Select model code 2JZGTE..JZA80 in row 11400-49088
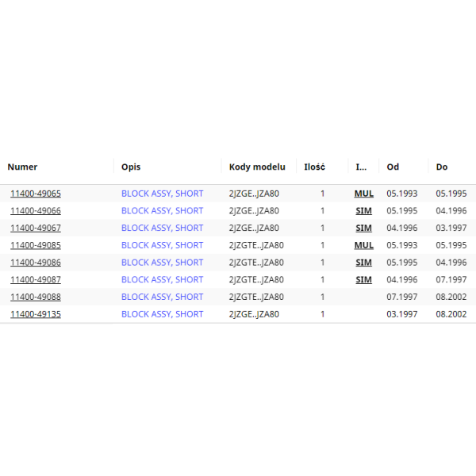 [256, 297]
